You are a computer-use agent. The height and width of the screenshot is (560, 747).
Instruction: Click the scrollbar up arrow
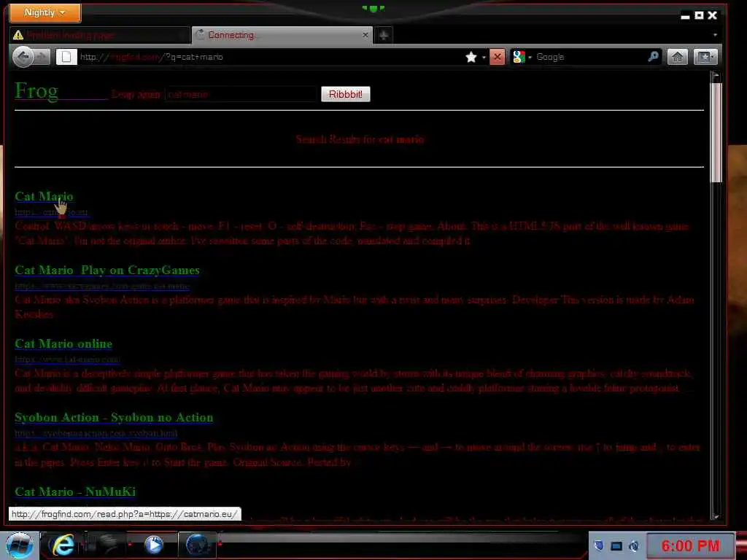coord(716,76)
